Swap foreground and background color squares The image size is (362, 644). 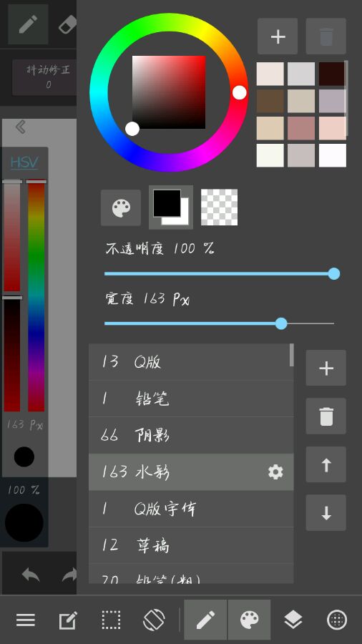pyautogui.click(x=171, y=207)
